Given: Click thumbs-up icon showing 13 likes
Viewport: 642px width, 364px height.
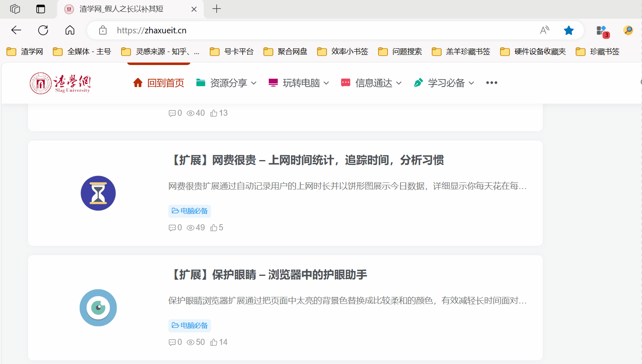Looking at the screenshot, I should click(213, 113).
